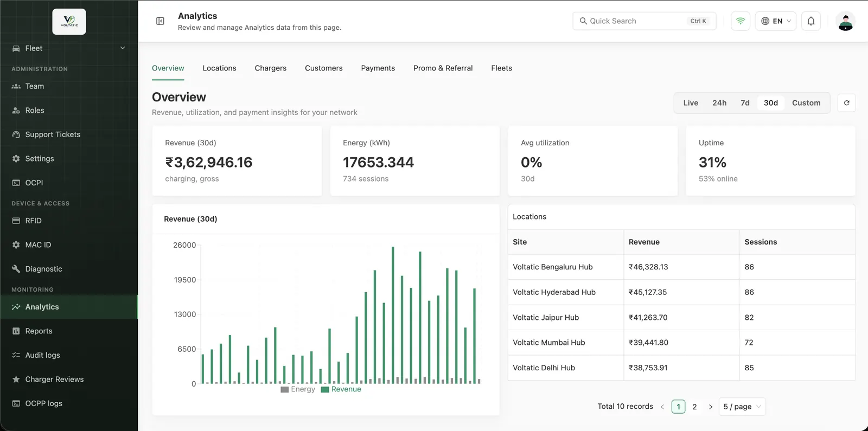The width and height of the screenshot is (868, 431).
Task: Select the 30d time range
Action: pyautogui.click(x=771, y=103)
